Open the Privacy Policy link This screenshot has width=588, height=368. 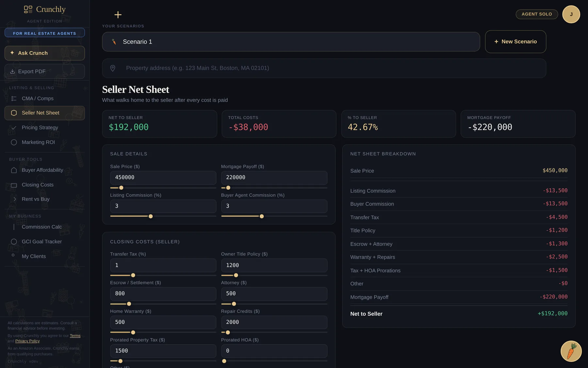(27, 341)
